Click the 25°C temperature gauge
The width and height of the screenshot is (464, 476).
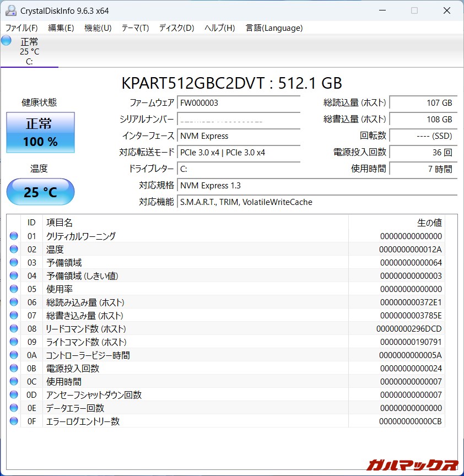click(x=40, y=192)
